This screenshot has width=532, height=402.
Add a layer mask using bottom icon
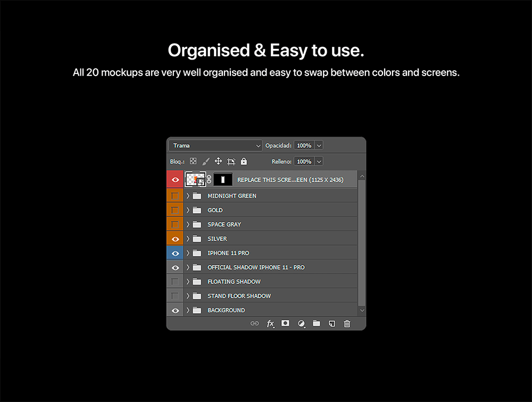pos(285,323)
